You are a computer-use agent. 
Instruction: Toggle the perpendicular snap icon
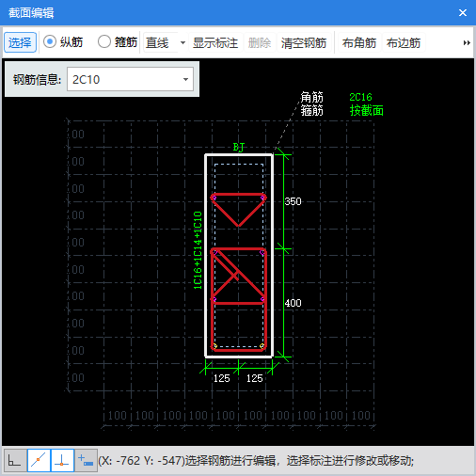[62, 460]
